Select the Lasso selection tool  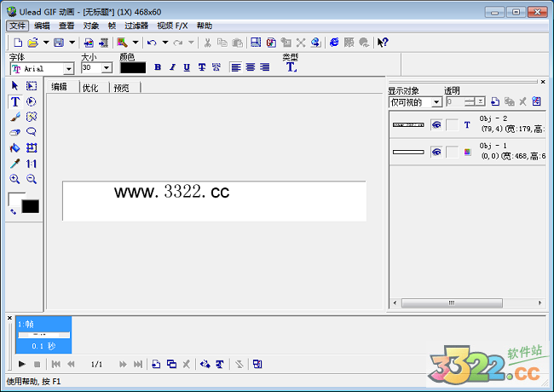pyautogui.click(x=32, y=132)
